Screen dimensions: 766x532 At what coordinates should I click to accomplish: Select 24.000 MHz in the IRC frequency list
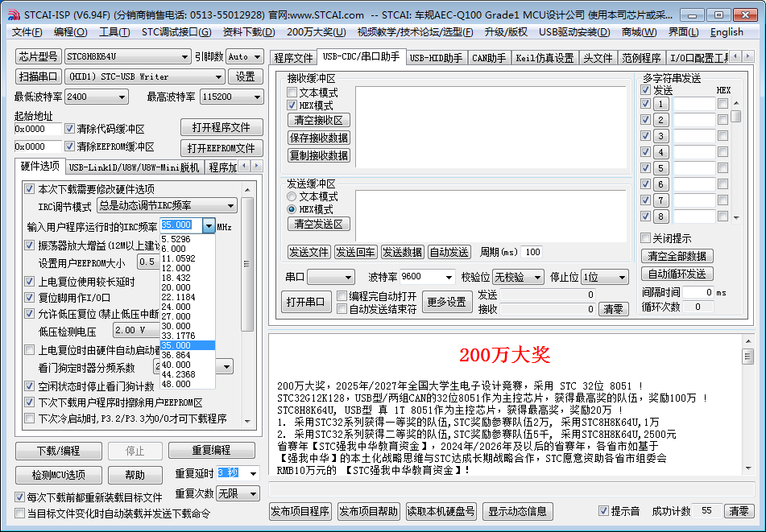coord(188,307)
